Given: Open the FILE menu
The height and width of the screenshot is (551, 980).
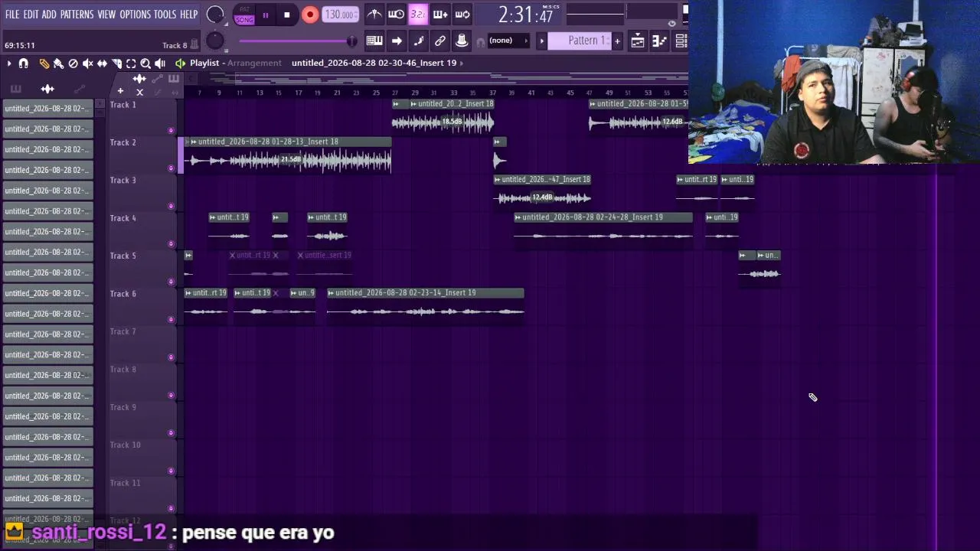Looking at the screenshot, I should (x=12, y=15).
